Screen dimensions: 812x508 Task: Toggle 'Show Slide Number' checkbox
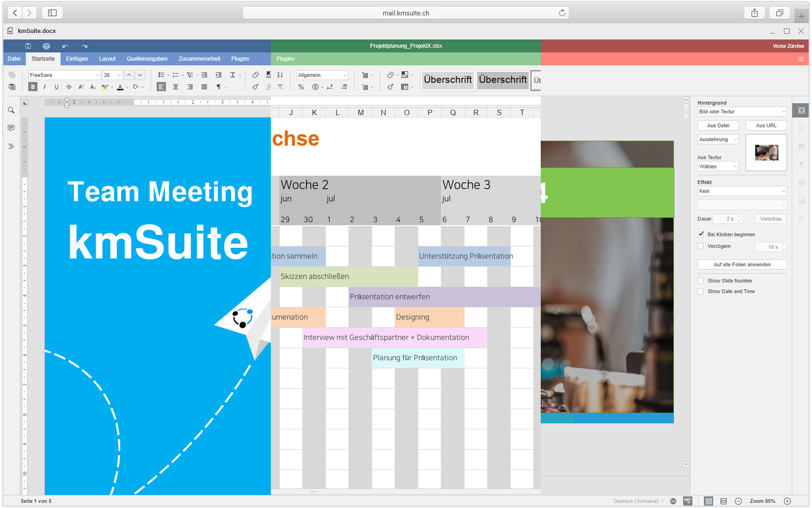700,280
